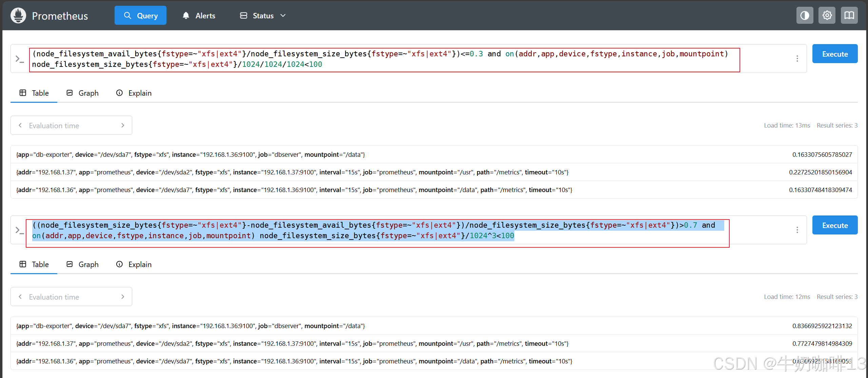Open first query panel's three-dot menu
Screen dimensions: 868x378
(797, 59)
